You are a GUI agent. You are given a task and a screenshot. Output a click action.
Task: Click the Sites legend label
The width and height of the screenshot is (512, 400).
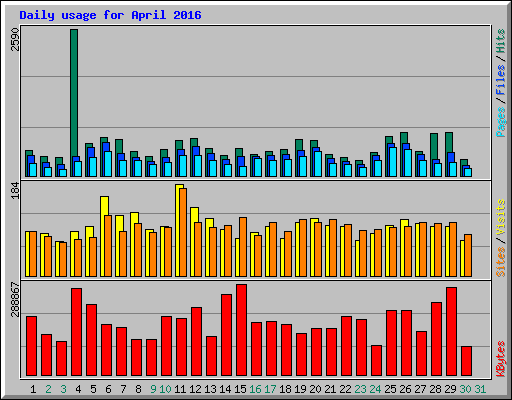coord(500,262)
